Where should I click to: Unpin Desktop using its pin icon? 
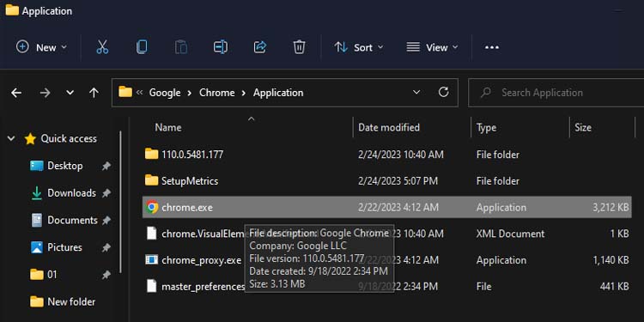(x=106, y=166)
